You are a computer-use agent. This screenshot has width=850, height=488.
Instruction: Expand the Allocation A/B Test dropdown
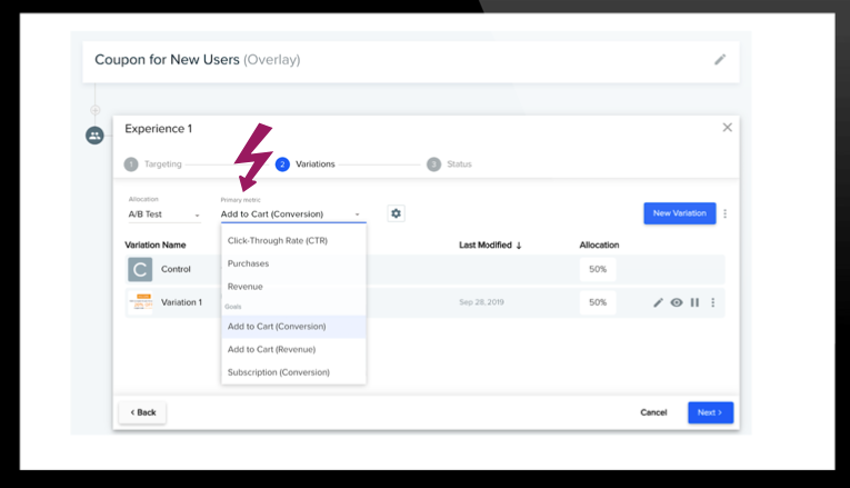pyautogui.click(x=165, y=214)
